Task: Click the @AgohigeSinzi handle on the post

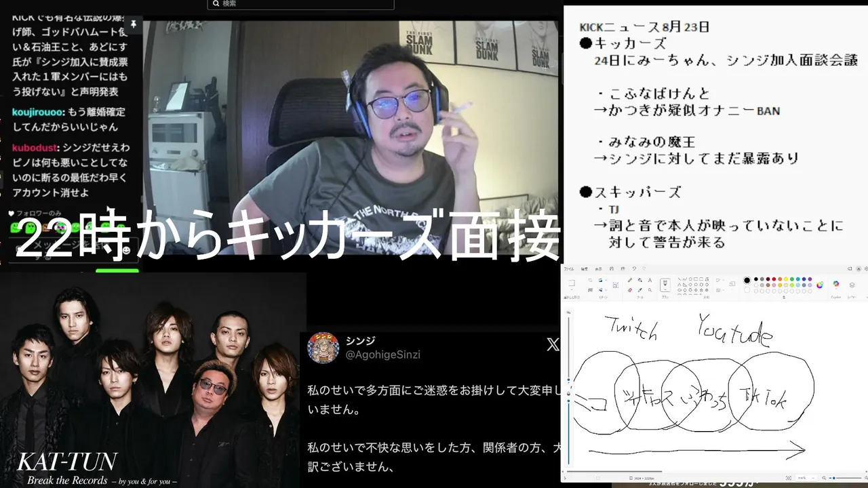Action: click(383, 354)
